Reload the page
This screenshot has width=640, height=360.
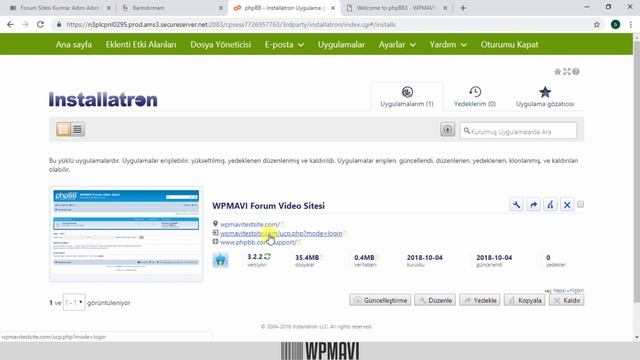pos(40,24)
